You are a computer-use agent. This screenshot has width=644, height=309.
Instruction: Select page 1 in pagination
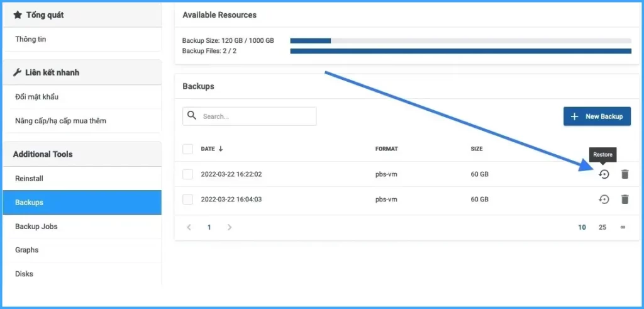[209, 227]
